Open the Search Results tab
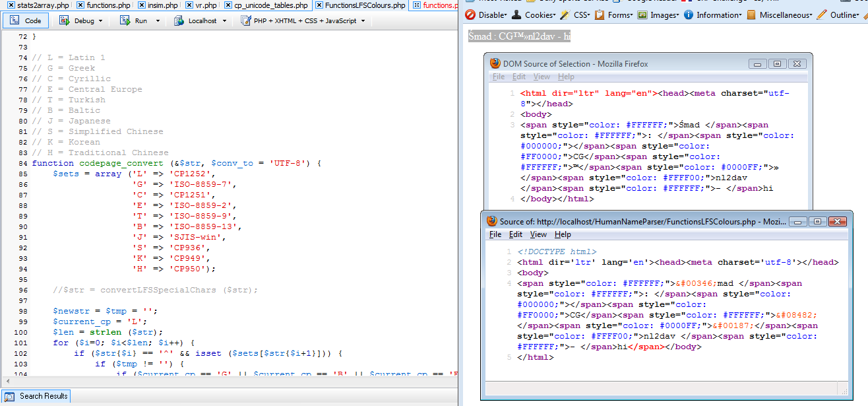Viewport: 868px width, 406px height. [x=36, y=396]
